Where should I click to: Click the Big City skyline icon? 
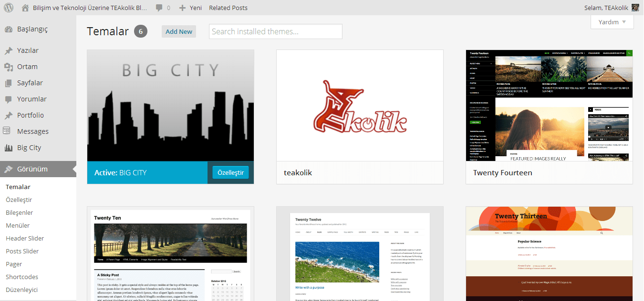[8, 148]
